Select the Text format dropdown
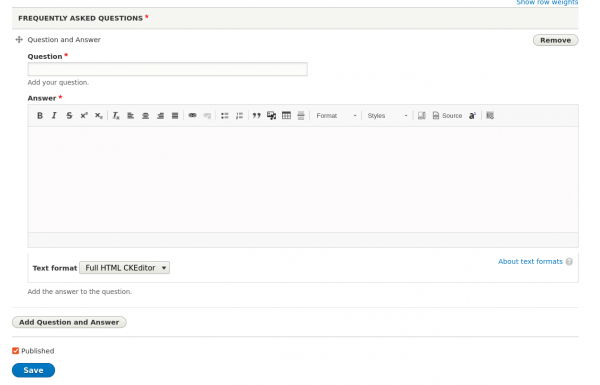The height and width of the screenshot is (385, 600). (124, 268)
